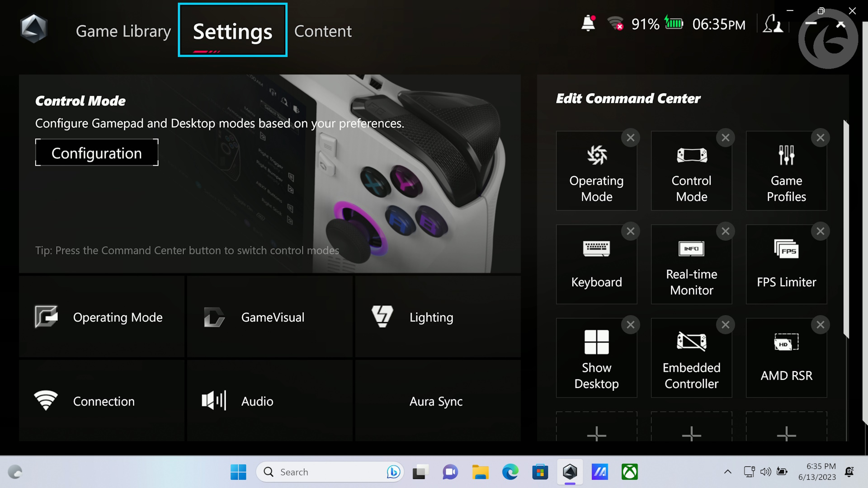Viewport: 868px width, 488px height.
Task: Click the Configuration button under Control Mode
Action: click(96, 153)
